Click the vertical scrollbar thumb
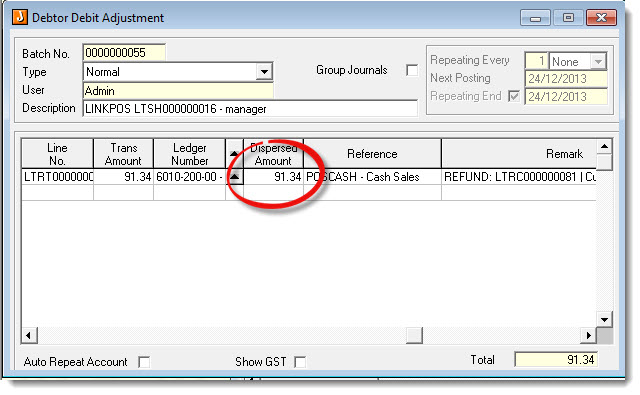This screenshot has width=640, height=395. click(604, 162)
